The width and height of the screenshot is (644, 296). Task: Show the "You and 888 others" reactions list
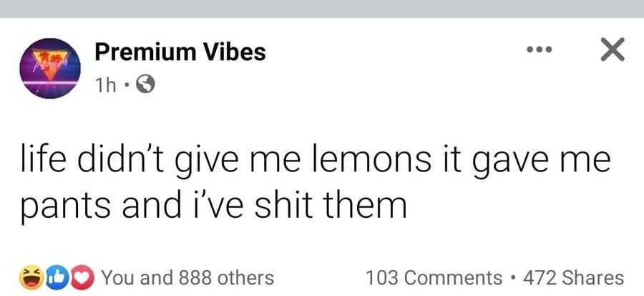187,277
